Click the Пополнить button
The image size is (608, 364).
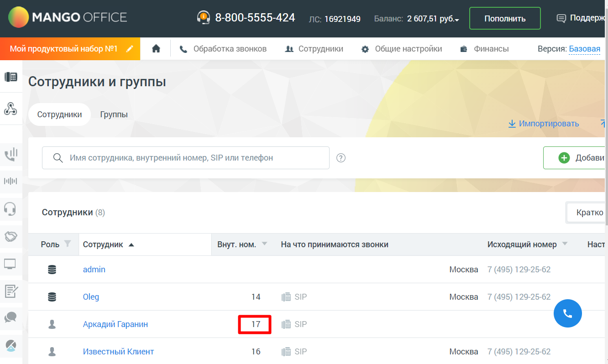(505, 18)
